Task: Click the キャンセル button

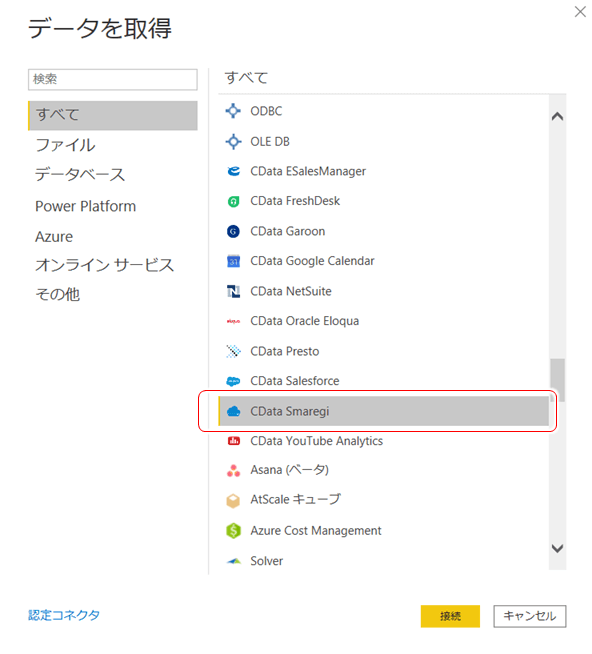Action: [x=530, y=616]
